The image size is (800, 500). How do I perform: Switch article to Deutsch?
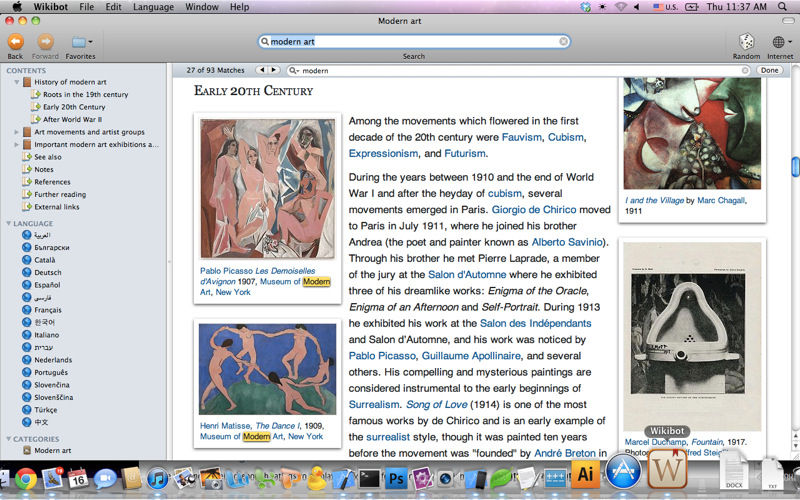click(47, 272)
